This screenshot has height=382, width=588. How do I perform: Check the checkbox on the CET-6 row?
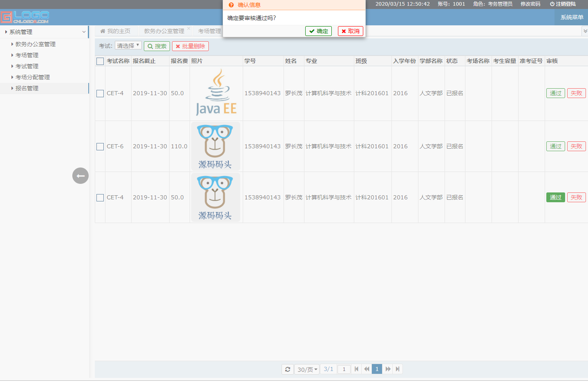click(x=100, y=146)
